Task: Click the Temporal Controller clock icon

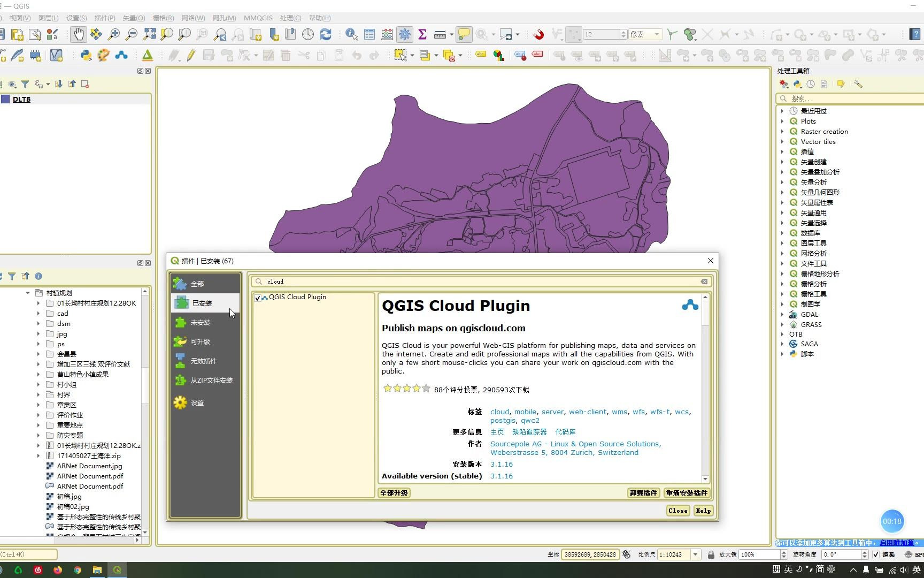Action: click(x=308, y=35)
